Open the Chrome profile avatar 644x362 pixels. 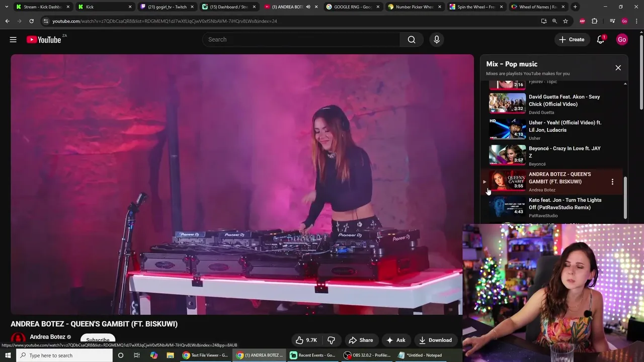click(x=624, y=21)
